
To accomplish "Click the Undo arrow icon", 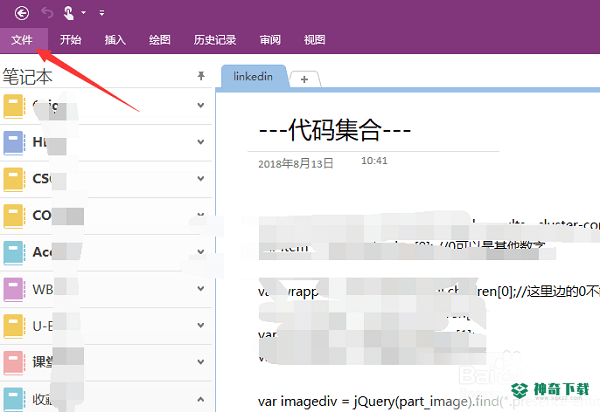I will (47, 13).
